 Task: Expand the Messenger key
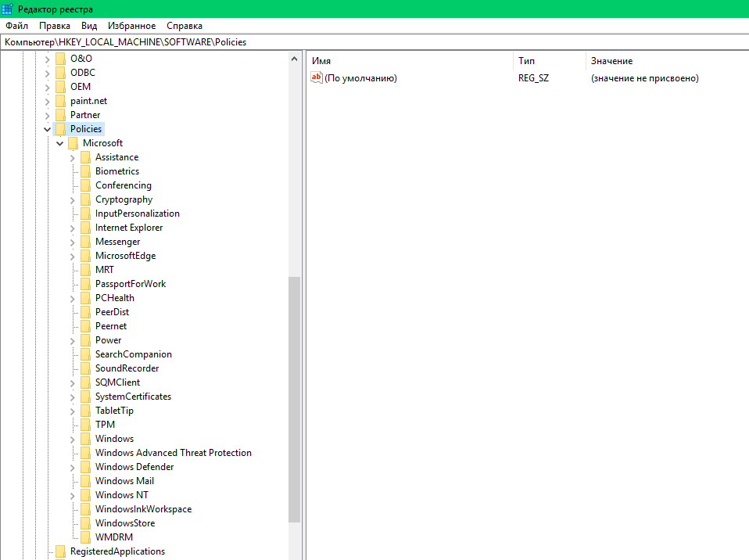coord(72,242)
